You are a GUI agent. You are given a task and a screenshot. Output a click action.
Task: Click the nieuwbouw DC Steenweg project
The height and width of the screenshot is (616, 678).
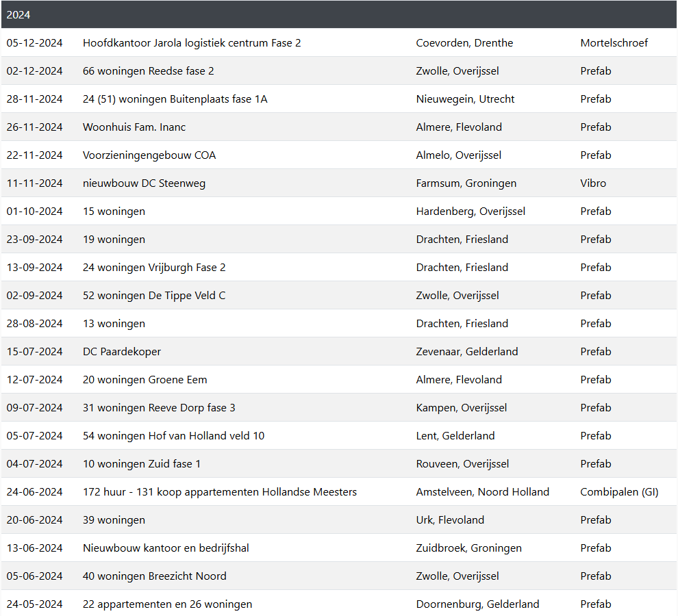(x=144, y=183)
